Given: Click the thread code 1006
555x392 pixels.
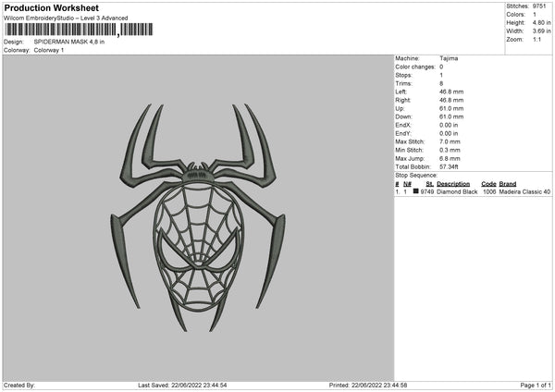Looking at the screenshot, I should pos(489,191).
